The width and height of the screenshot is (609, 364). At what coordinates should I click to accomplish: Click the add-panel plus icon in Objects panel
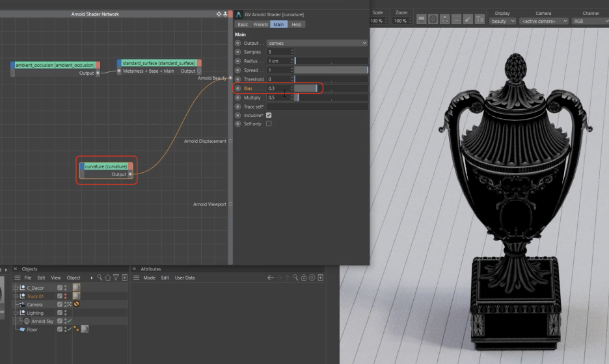point(125,278)
